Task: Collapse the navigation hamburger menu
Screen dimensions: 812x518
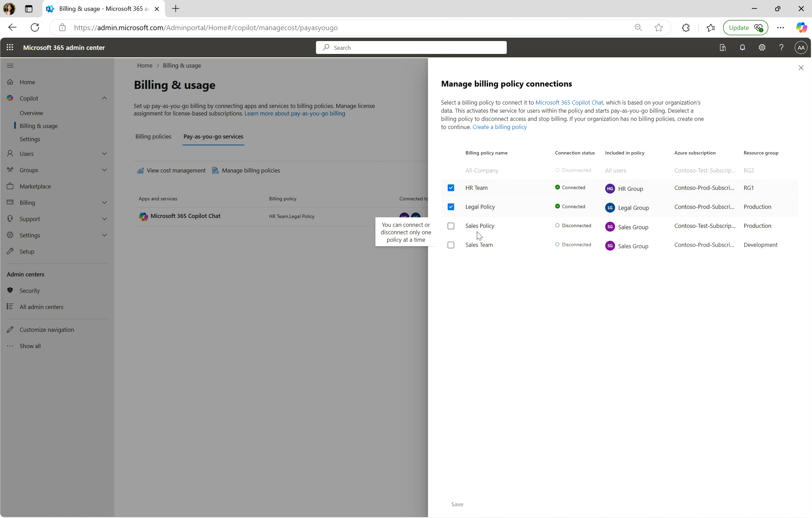Action: [10, 65]
